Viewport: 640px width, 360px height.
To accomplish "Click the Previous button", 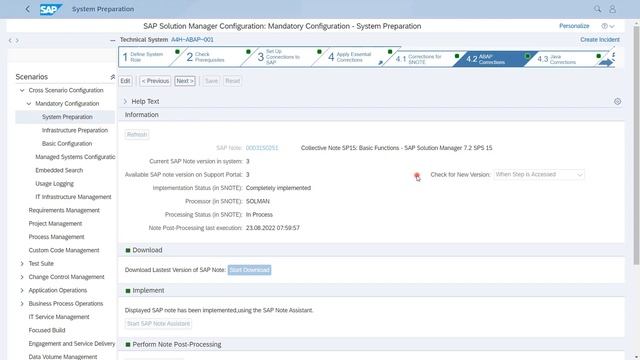I will click(155, 81).
